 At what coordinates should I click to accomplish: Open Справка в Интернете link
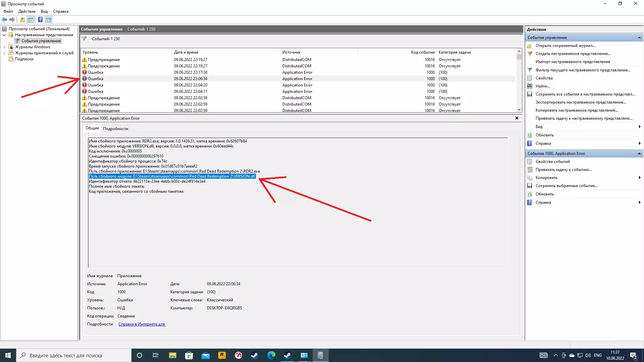tap(142, 324)
